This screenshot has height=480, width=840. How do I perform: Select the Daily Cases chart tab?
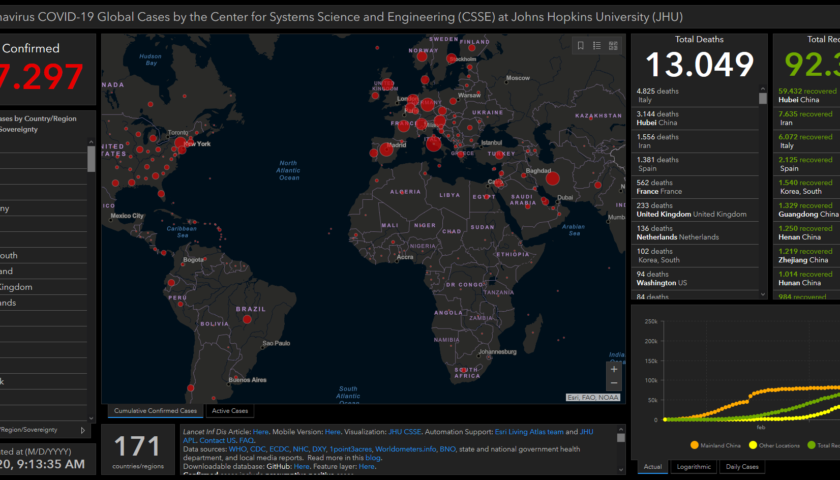click(742, 467)
